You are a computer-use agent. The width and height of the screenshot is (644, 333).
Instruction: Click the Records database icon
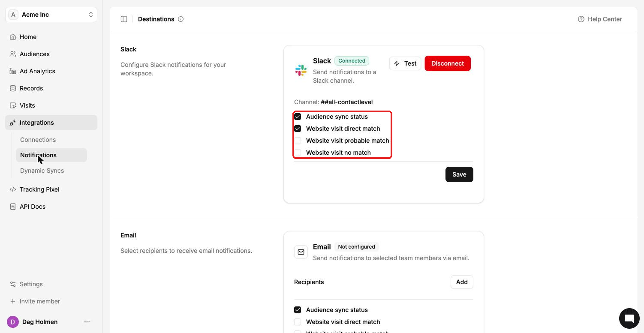pyautogui.click(x=13, y=88)
